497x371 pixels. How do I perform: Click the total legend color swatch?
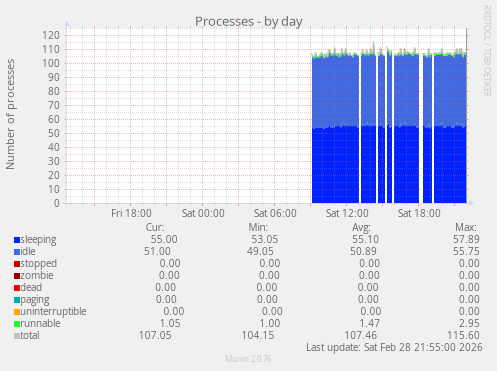[17, 336]
